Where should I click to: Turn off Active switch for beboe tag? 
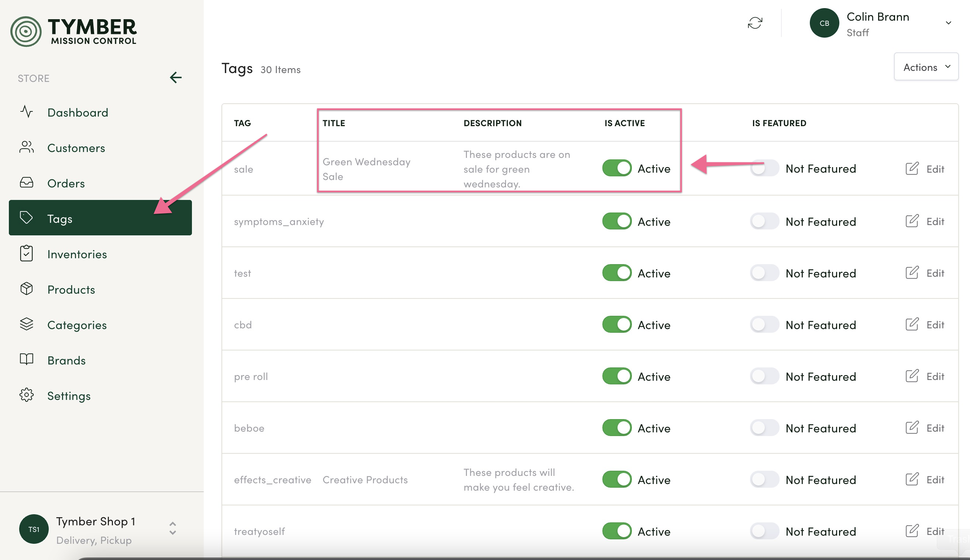point(617,428)
